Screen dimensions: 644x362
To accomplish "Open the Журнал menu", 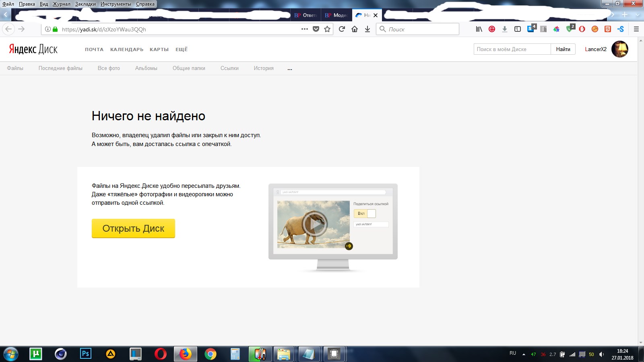I will (x=61, y=4).
